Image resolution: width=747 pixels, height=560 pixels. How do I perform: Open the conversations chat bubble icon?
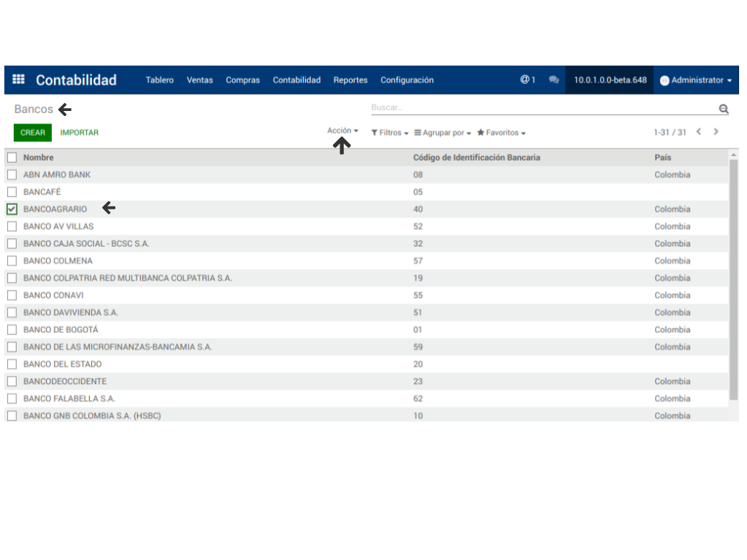(x=553, y=80)
